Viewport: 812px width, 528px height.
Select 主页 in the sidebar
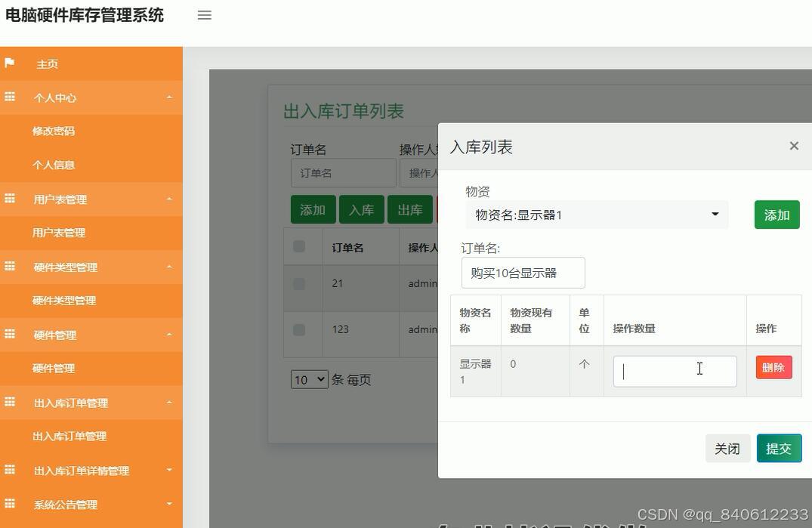(x=48, y=63)
